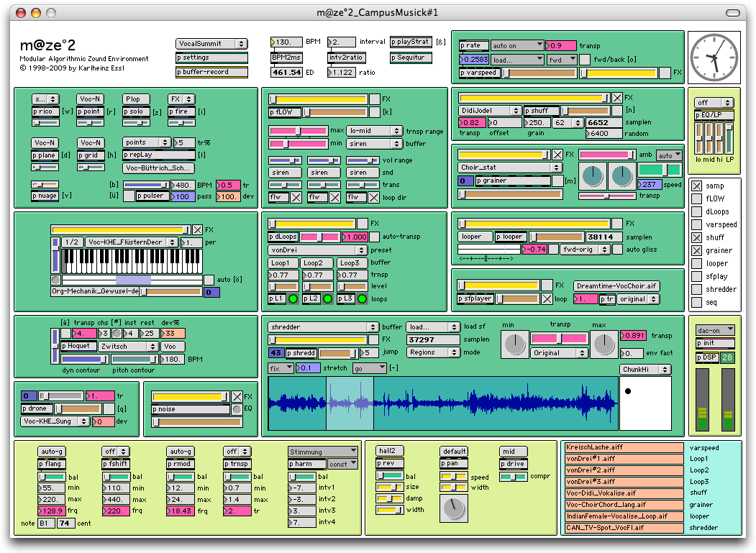Click the round EQ button beside p noise
The image size is (756, 553).
pos(237,409)
